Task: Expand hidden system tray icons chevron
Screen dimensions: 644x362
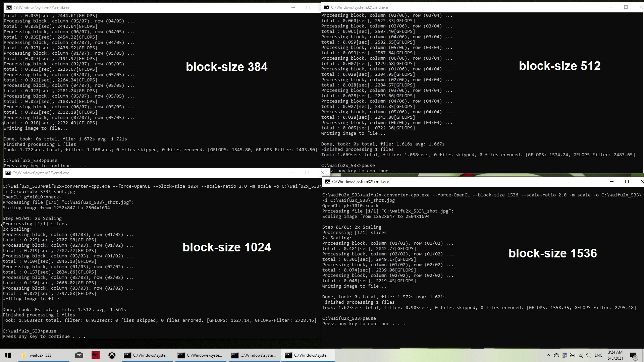Action: [548, 355]
